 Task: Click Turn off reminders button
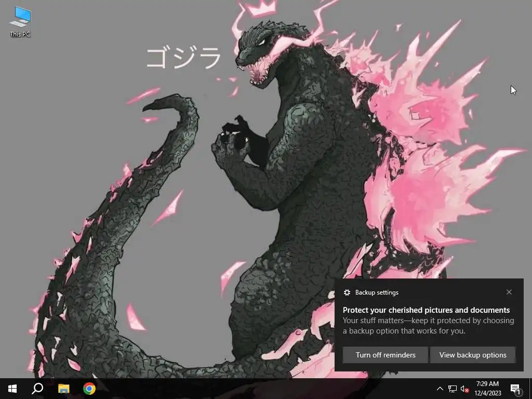click(x=385, y=355)
